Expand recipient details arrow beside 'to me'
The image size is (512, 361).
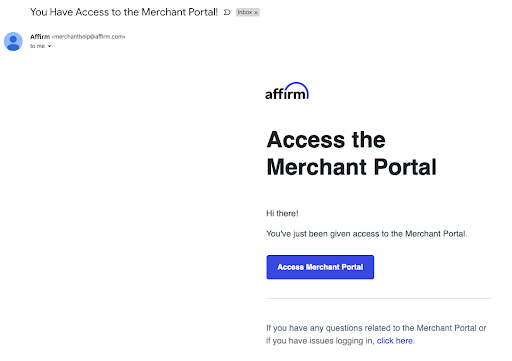click(49, 46)
